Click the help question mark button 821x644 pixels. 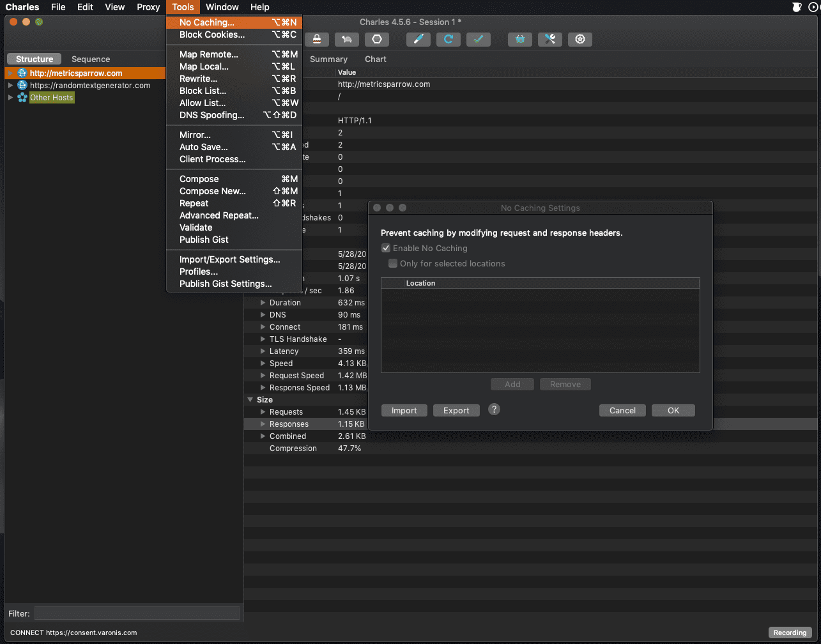point(494,410)
